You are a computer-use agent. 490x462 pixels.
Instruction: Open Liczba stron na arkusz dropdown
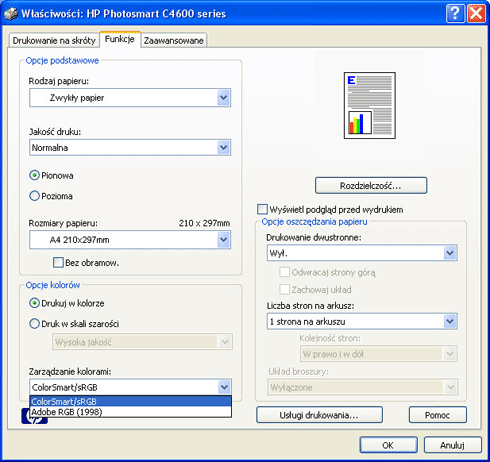click(x=362, y=321)
